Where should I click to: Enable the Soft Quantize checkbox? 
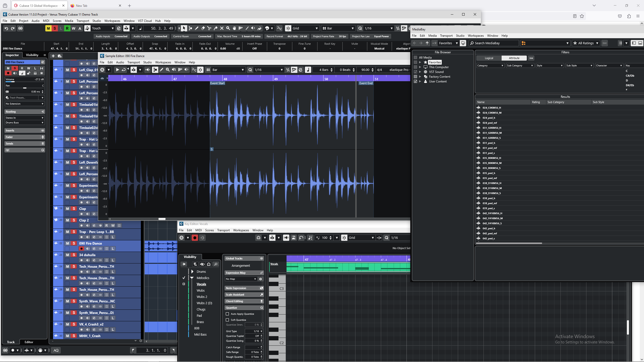(x=227, y=320)
